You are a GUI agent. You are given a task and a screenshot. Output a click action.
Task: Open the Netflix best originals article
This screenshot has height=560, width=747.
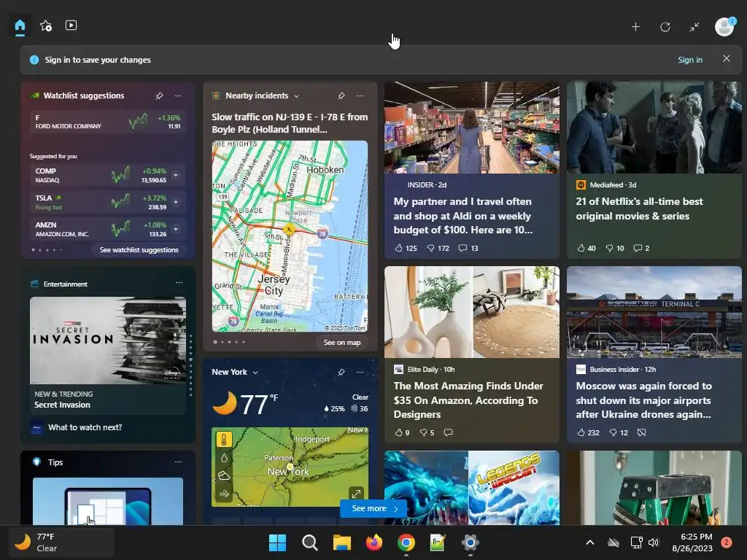point(639,209)
